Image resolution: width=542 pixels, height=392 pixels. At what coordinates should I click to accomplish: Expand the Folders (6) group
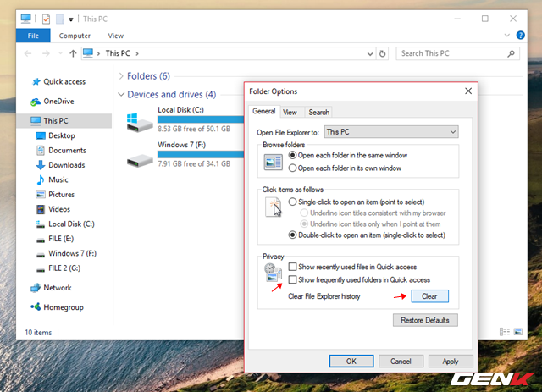121,76
